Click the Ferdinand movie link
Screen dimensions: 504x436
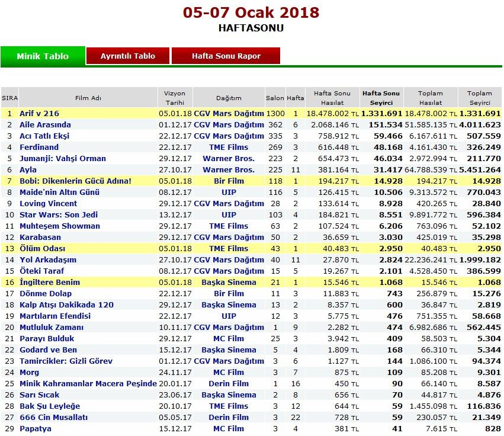[x=39, y=147]
